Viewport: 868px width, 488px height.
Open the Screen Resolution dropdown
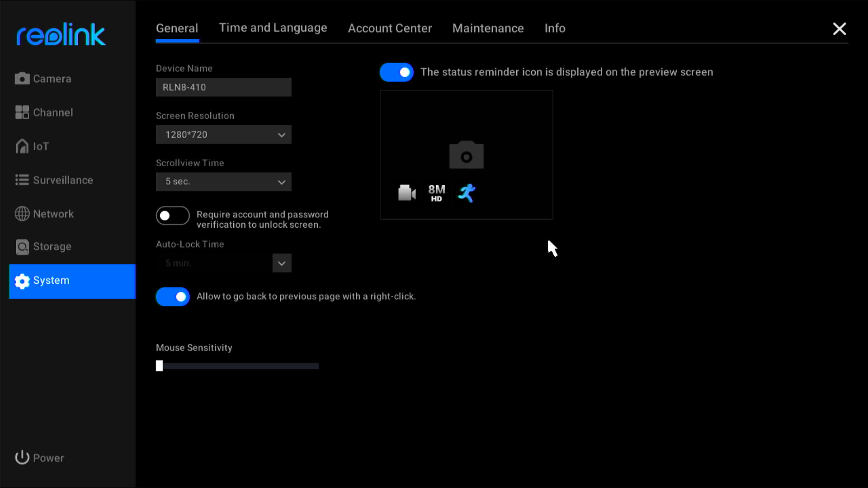coord(223,135)
